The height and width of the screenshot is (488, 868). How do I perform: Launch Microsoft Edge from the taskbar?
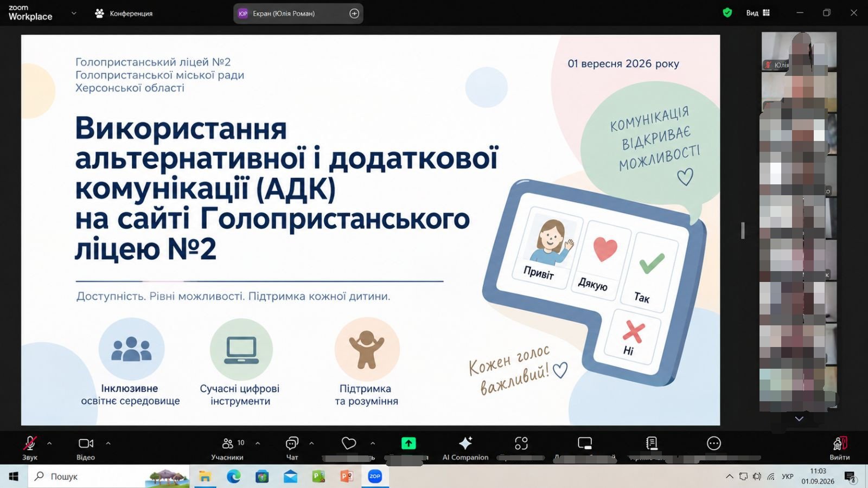(x=234, y=476)
